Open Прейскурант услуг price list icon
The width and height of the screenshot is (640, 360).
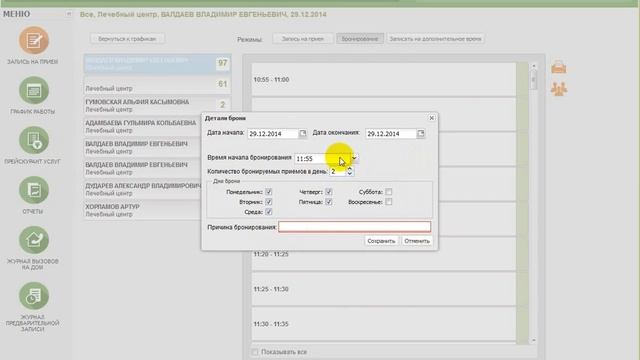33,140
